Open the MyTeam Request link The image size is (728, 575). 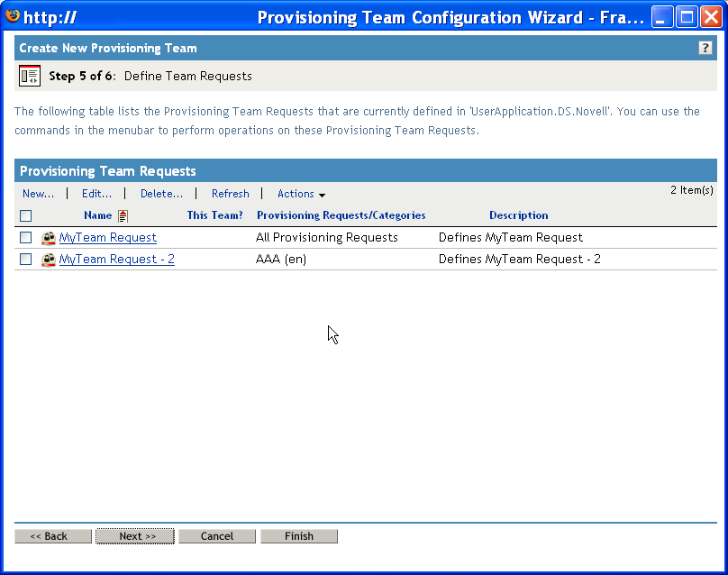[x=108, y=237]
